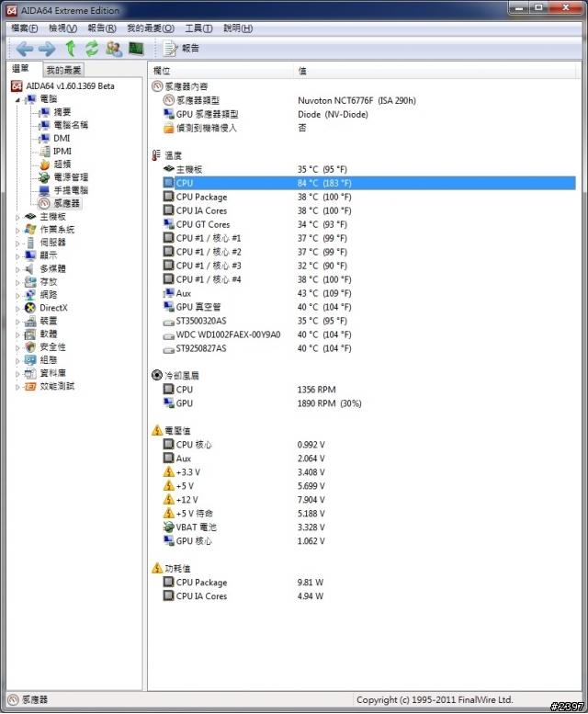
Task: Select the 感應器 tree item
Action: [60, 203]
